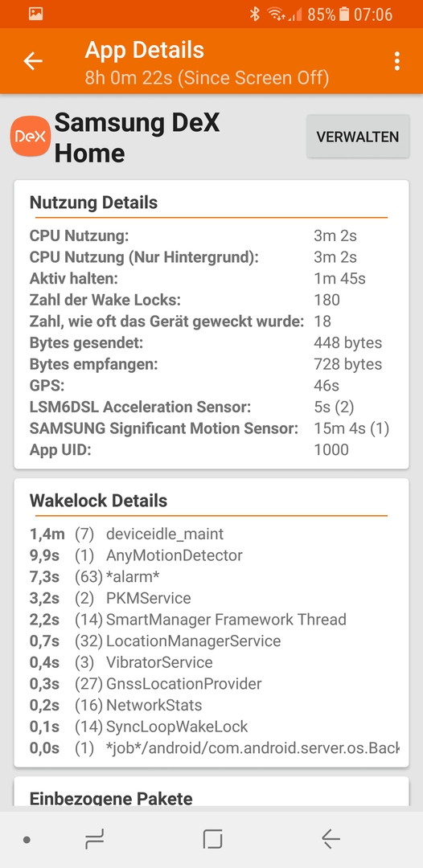Image resolution: width=423 pixels, height=868 pixels.
Task: Tap the Nutzung Details heading
Action: pyautogui.click(x=93, y=203)
